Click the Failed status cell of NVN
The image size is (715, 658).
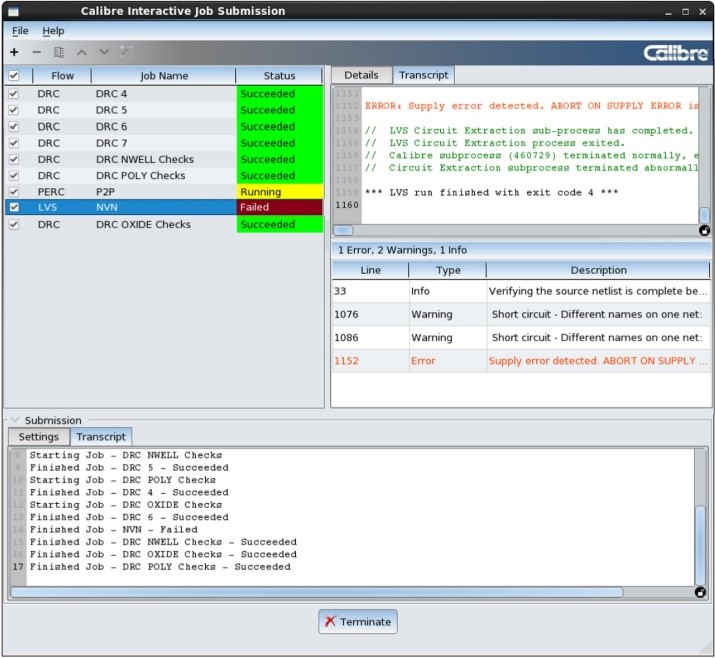coord(280,207)
